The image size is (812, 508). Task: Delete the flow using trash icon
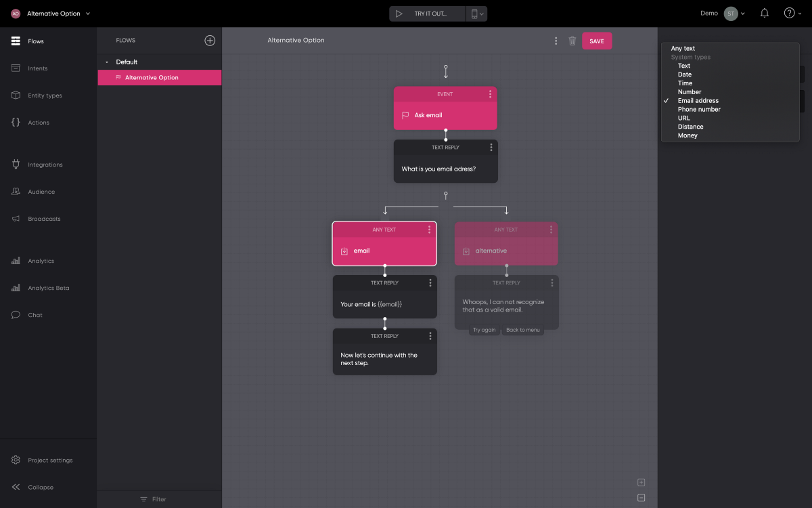572,41
